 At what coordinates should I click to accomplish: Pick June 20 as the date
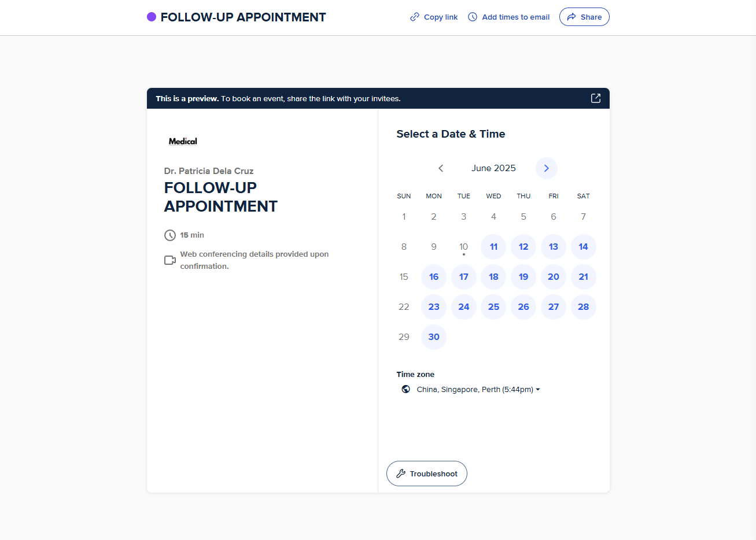(554, 277)
